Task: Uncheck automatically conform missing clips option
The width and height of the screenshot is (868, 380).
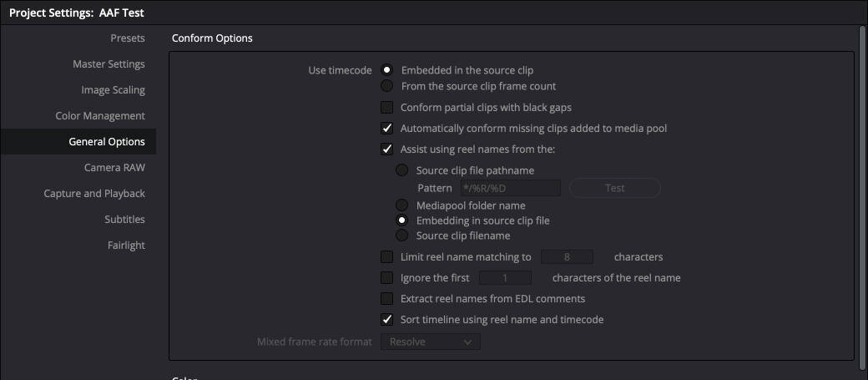Action: [386, 129]
